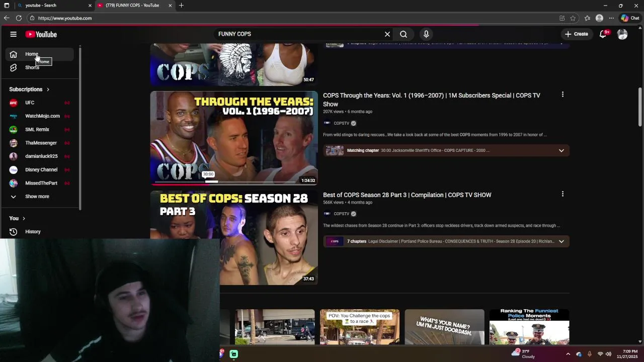644x362 pixels.
Task: Show hidden system tray icons
Action: (x=568, y=354)
